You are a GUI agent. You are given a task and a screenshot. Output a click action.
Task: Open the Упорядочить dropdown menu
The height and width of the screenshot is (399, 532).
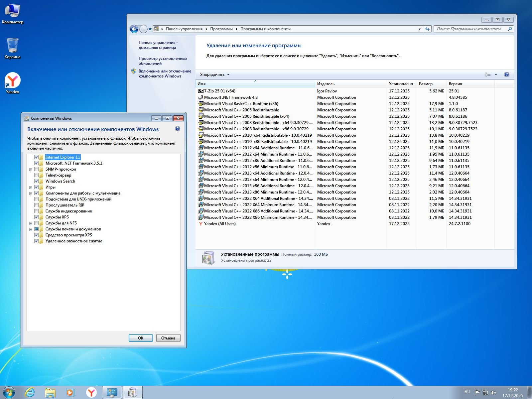[214, 74]
